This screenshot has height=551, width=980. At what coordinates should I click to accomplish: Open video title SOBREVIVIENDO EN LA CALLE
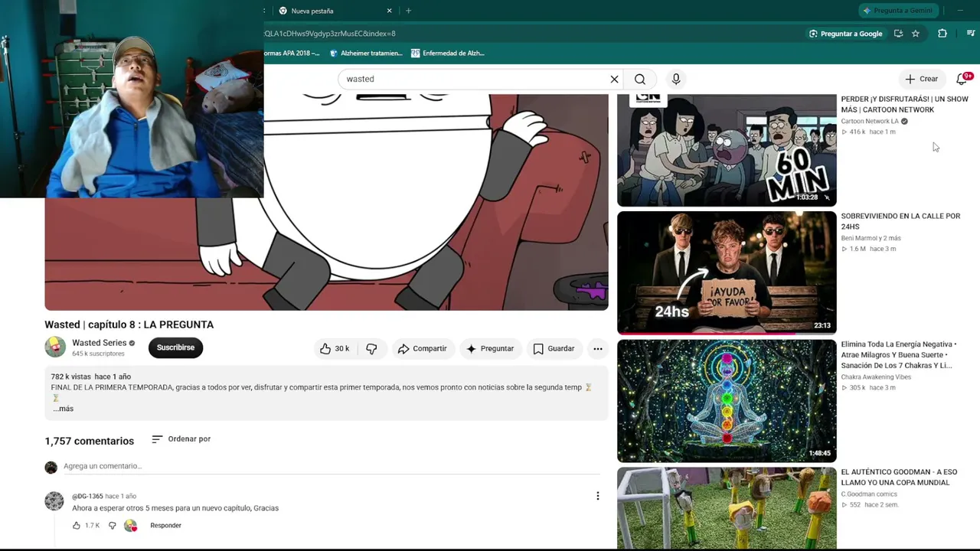900,221
